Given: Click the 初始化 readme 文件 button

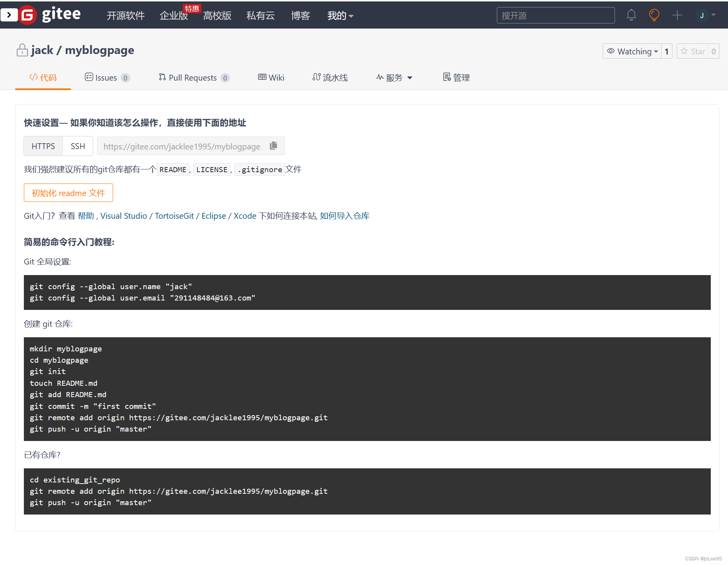Looking at the screenshot, I should click(x=68, y=193).
